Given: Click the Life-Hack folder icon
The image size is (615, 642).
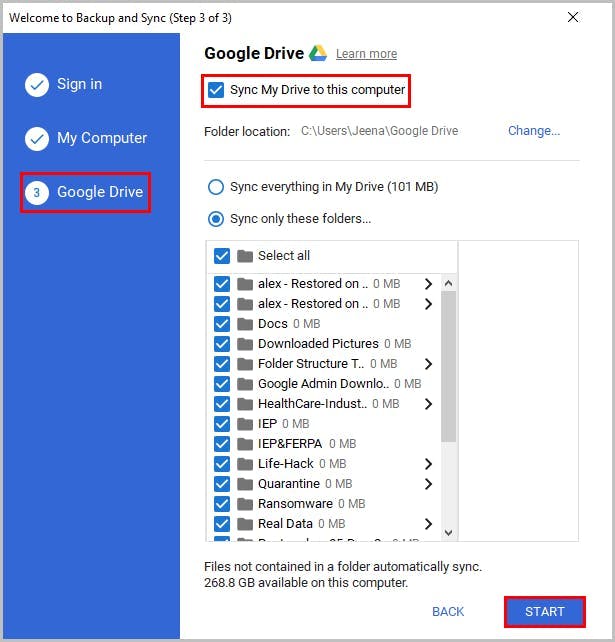Looking at the screenshot, I should pyautogui.click(x=245, y=464).
